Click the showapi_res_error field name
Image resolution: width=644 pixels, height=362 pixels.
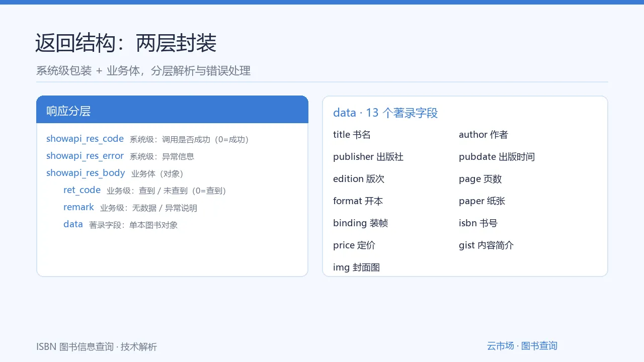tap(85, 156)
